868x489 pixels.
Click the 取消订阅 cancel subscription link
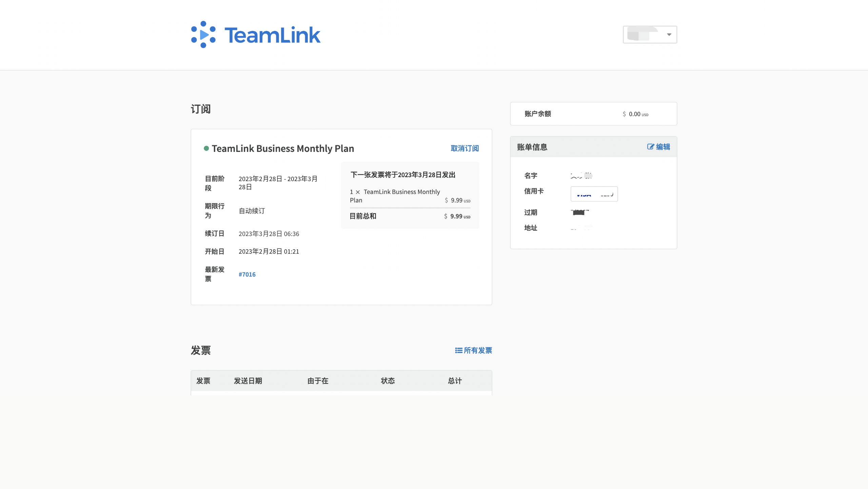(465, 148)
